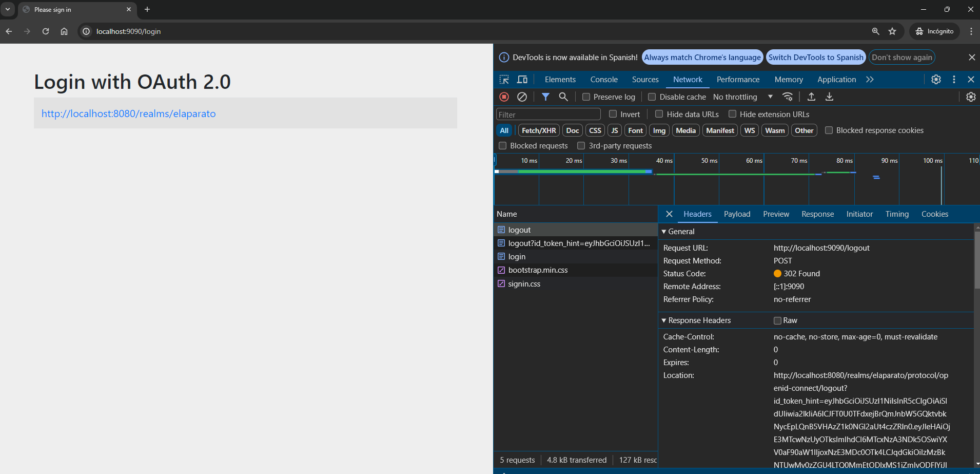Open Network panel settings gear
The image size is (980, 474).
tap(971, 97)
